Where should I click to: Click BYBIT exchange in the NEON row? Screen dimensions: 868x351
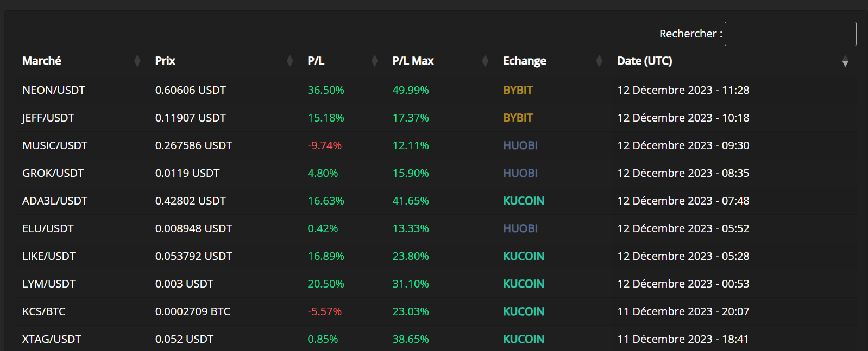click(518, 90)
